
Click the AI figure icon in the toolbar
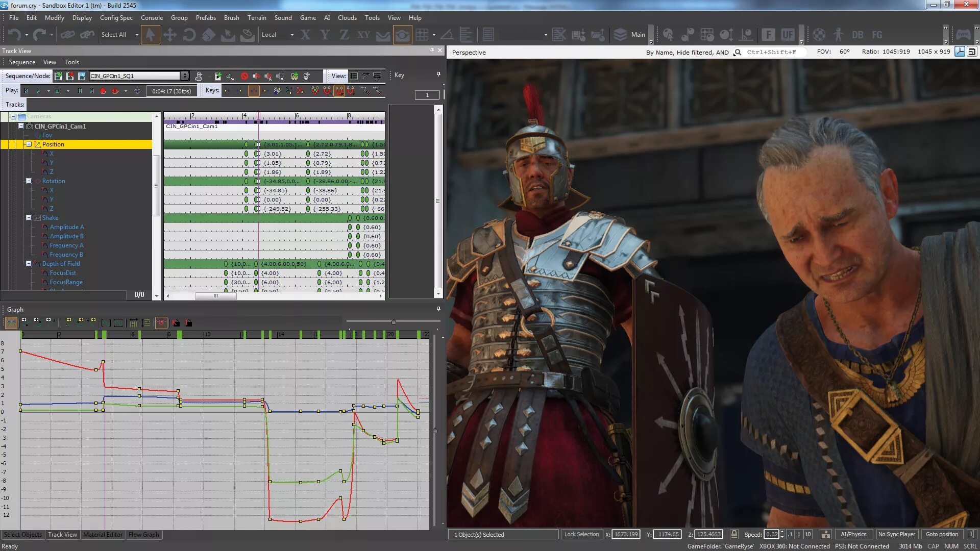point(838,35)
